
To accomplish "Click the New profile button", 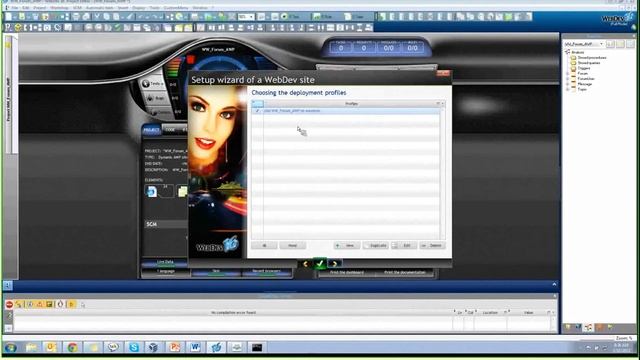I will coord(347,245).
